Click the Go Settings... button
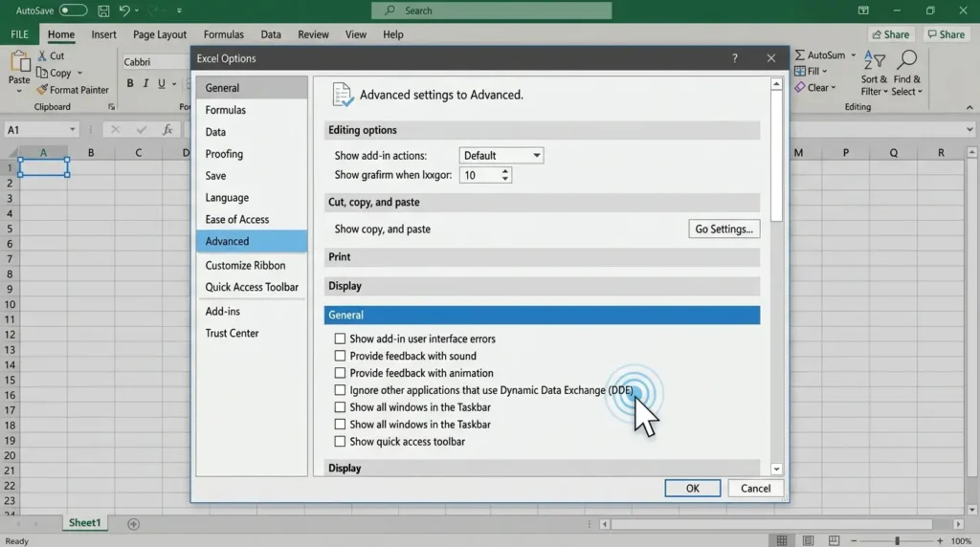The width and height of the screenshot is (980, 547). 724,230
